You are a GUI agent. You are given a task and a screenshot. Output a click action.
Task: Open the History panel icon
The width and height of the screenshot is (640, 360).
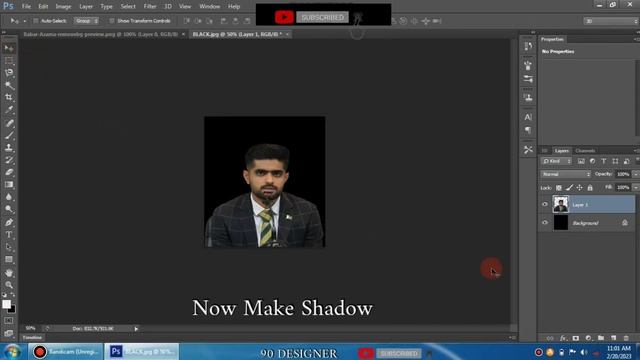click(528, 46)
